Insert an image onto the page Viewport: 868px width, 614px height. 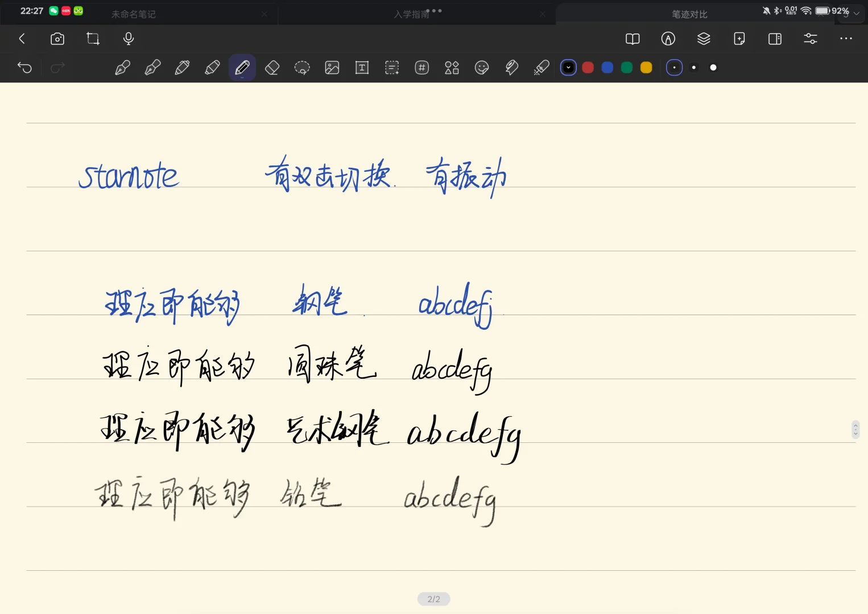click(332, 68)
